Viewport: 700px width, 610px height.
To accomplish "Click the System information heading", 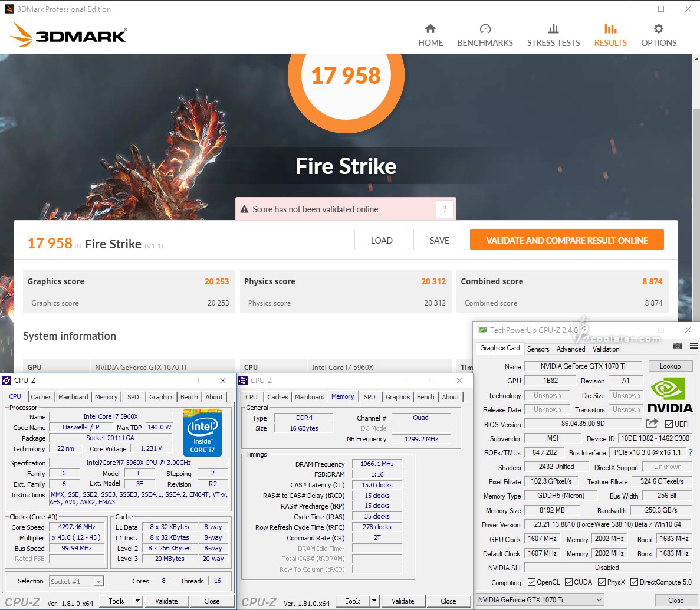I will [70, 336].
